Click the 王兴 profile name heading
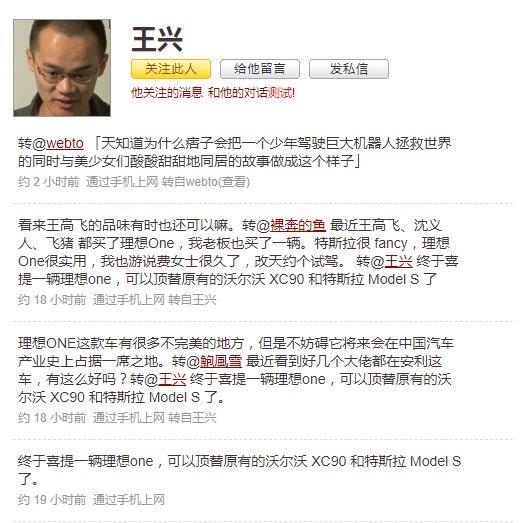 click(157, 40)
